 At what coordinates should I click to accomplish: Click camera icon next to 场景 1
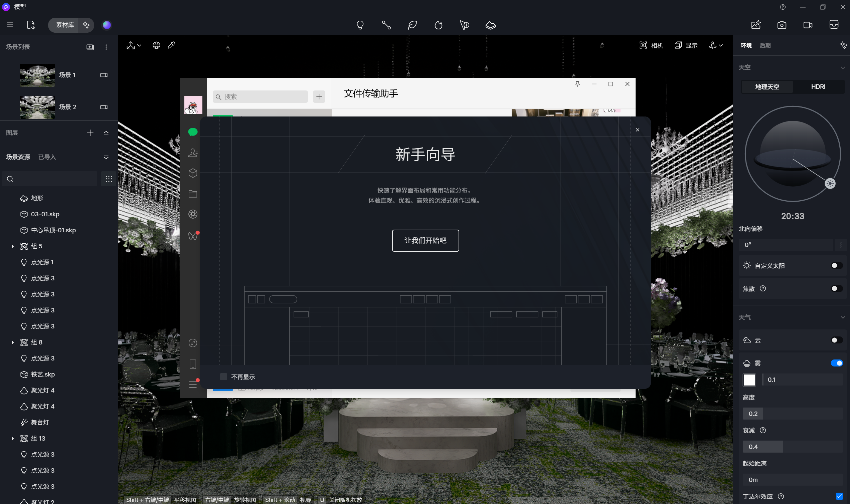click(x=104, y=75)
